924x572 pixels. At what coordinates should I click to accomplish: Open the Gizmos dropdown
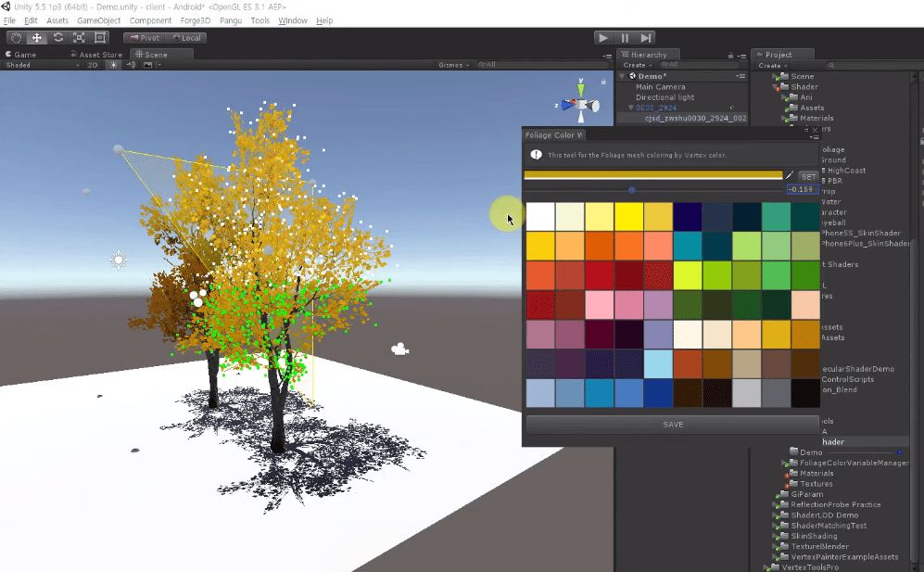(453, 65)
